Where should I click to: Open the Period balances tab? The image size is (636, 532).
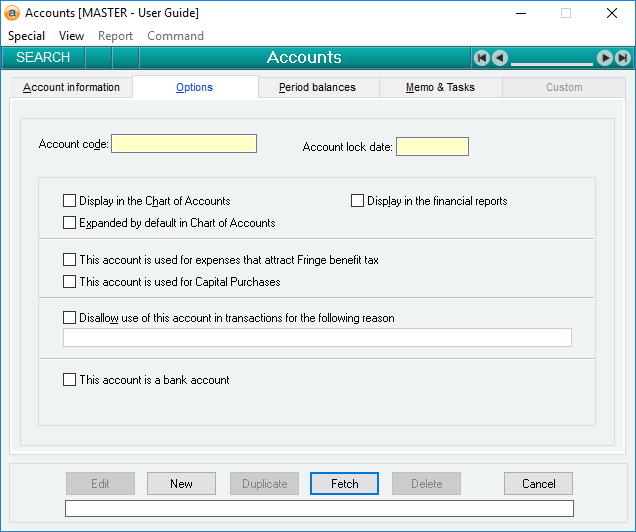[x=317, y=88]
